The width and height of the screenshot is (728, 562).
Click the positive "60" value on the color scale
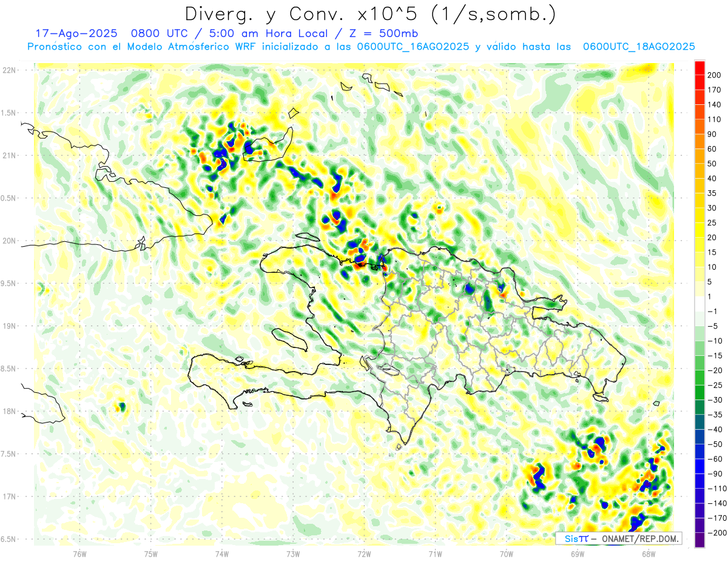[712, 149]
